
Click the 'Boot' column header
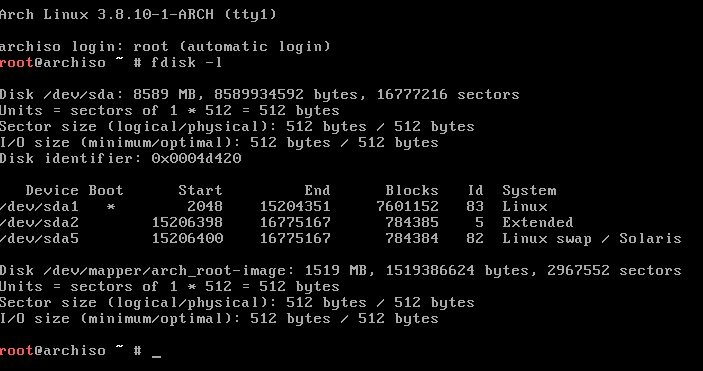click(x=106, y=191)
